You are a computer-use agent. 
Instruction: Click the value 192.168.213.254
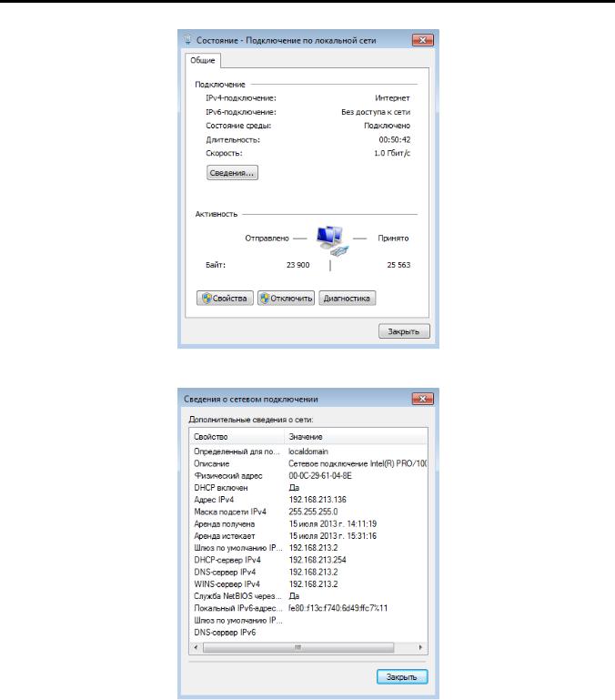tap(318, 560)
